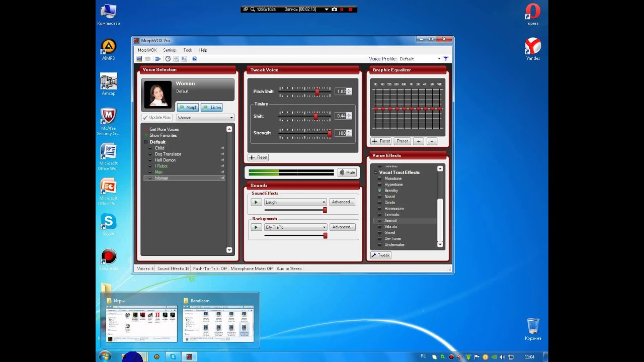Click the MorphVOX taskbar button
Viewport: 644px width, 362px height.
pyautogui.click(x=190, y=356)
